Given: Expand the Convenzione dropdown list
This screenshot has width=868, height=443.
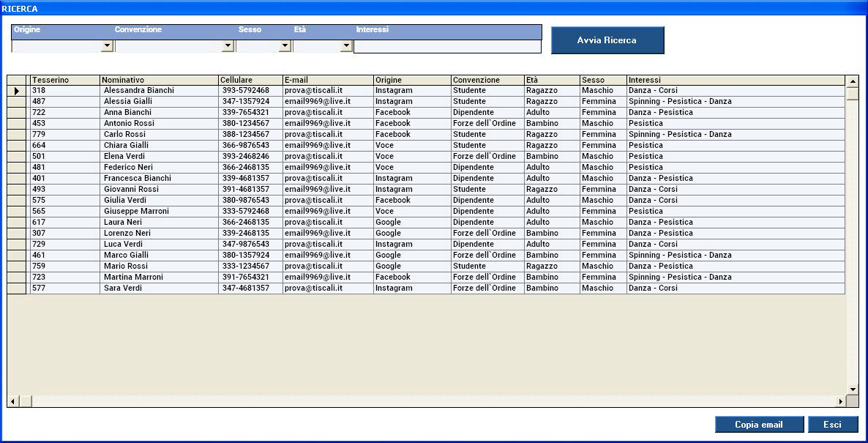Looking at the screenshot, I should click(228, 46).
